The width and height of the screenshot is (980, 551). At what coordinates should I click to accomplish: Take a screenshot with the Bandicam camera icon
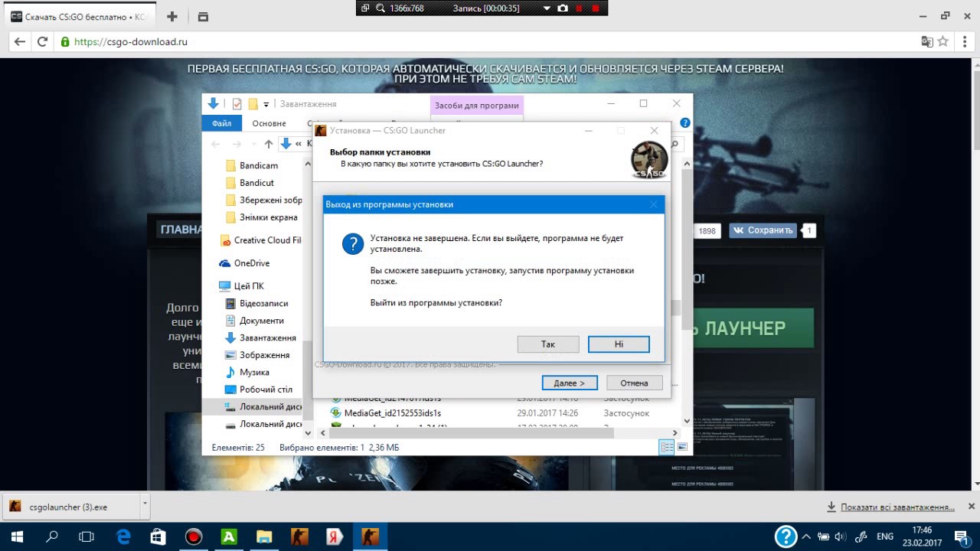563,8
